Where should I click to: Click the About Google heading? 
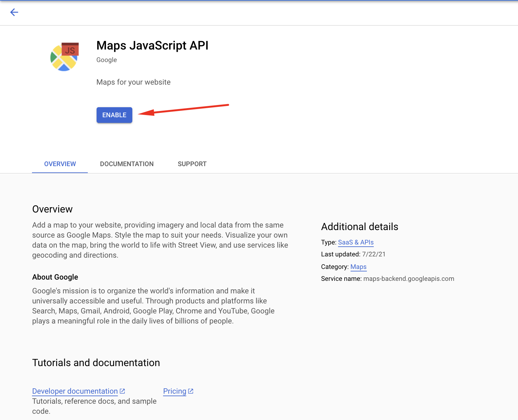pyautogui.click(x=55, y=277)
